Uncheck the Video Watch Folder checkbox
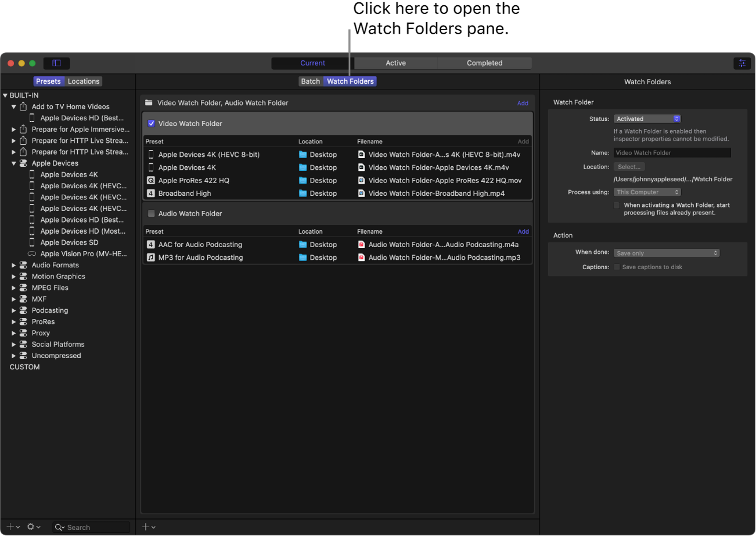756x537 pixels. (x=152, y=123)
